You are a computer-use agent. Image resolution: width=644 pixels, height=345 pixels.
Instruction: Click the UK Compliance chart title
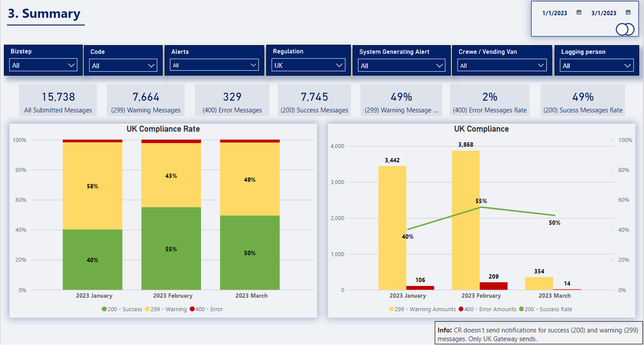point(482,129)
